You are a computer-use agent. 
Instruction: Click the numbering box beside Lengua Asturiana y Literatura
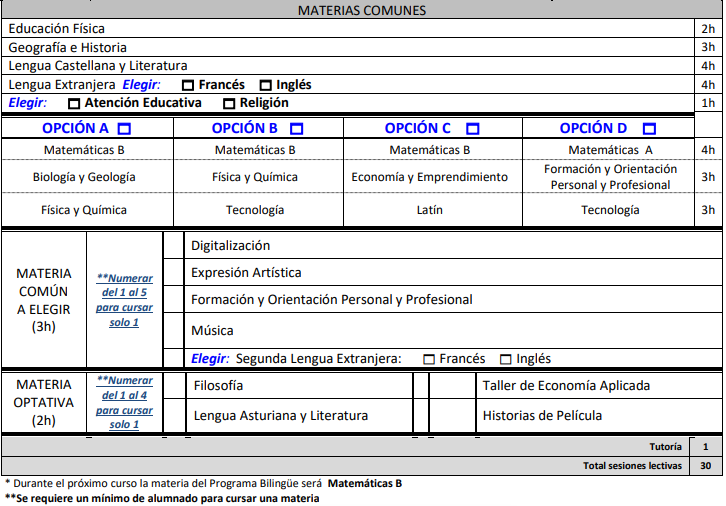pos(174,415)
